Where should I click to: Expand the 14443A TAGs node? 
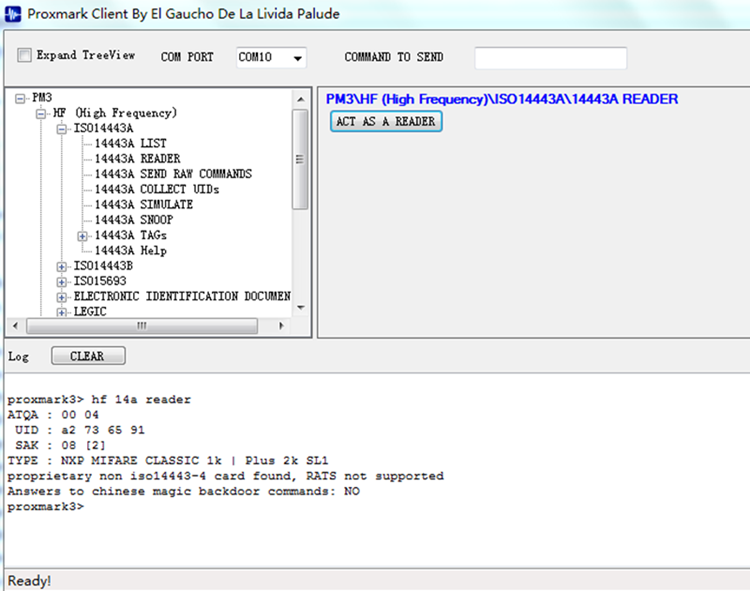click(83, 236)
